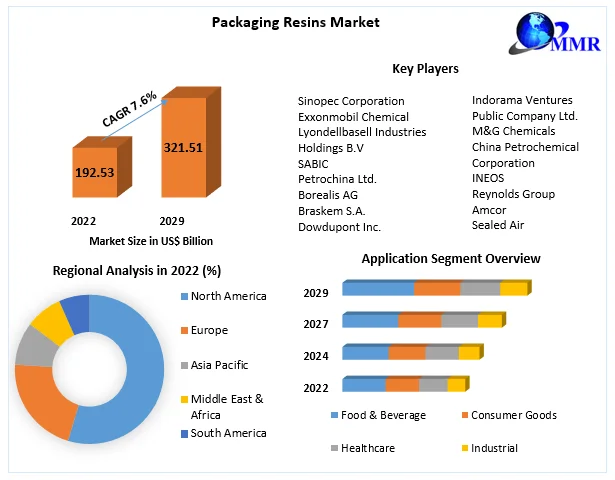Image resolution: width=615 pixels, height=480 pixels.
Task: Click the Europe legend marker
Action: click(x=183, y=330)
